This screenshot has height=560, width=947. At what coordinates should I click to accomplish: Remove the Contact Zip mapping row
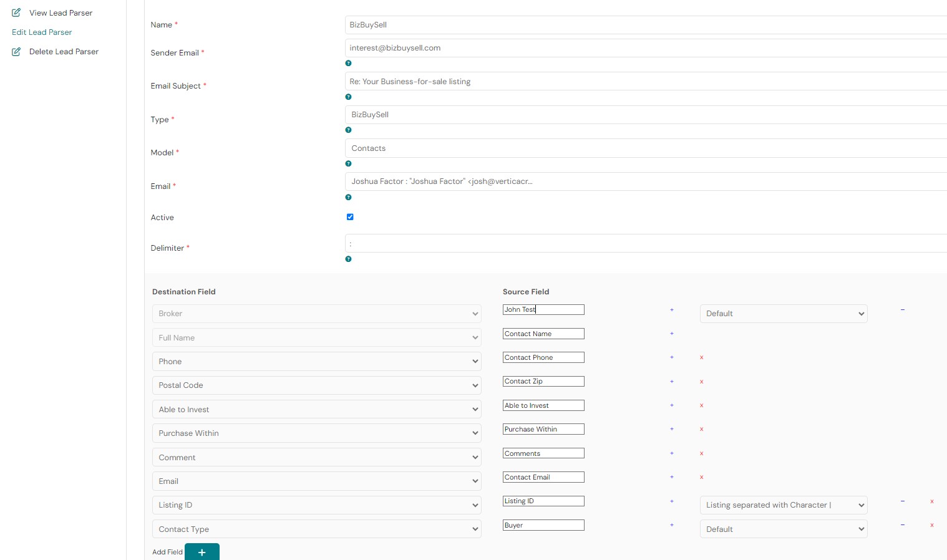701,382
